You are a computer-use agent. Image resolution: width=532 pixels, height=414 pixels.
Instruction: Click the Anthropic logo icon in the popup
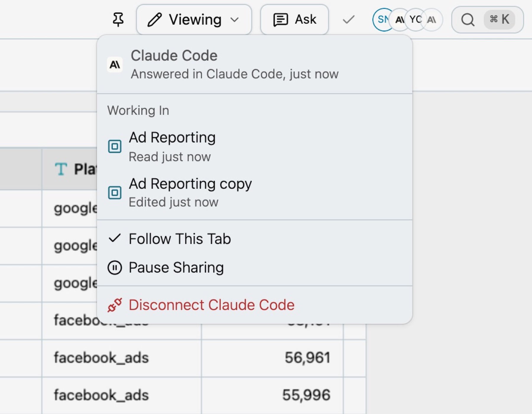pyautogui.click(x=115, y=64)
